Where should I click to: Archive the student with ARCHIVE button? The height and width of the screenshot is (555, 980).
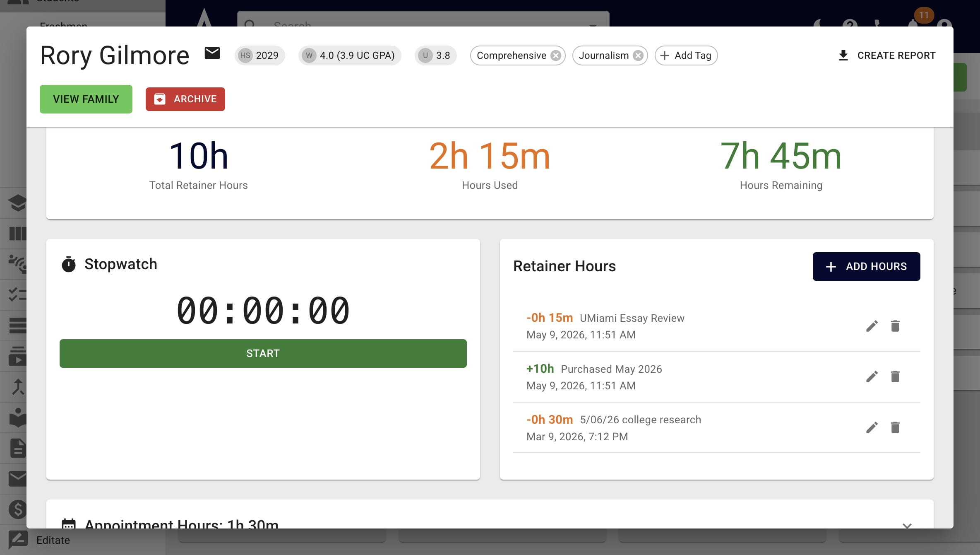[x=185, y=99]
